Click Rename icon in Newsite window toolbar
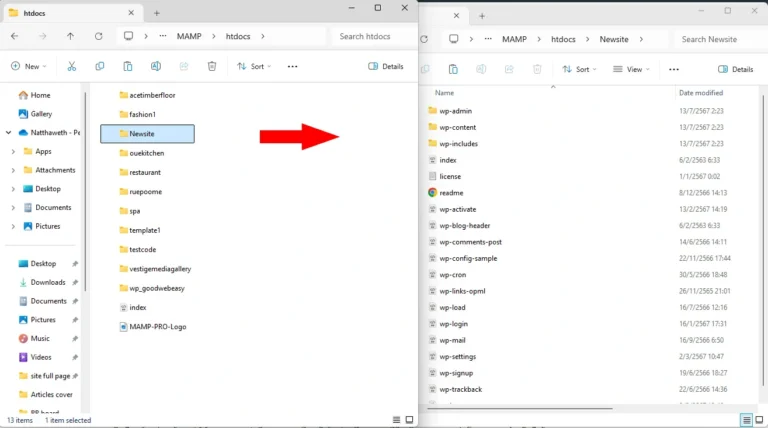 coord(481,69)
